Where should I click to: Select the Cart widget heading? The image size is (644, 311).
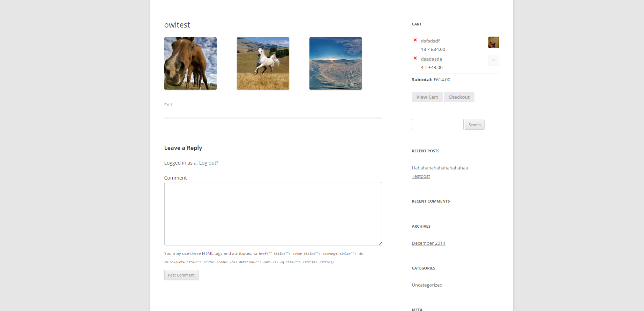[x=417, y=24]
